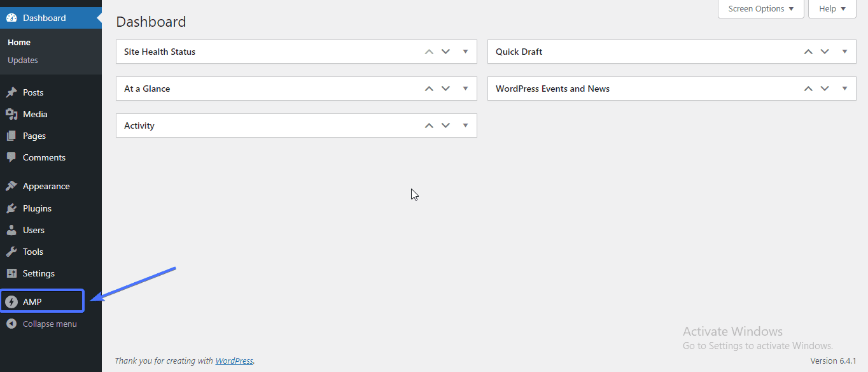
Task: Move Quick Draft widget up
Action: (808, 52)
